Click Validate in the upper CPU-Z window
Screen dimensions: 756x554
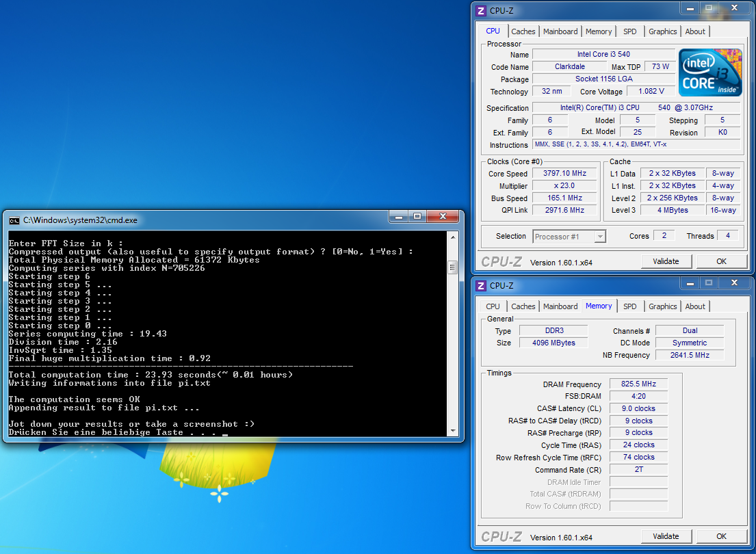click(666, 261)
